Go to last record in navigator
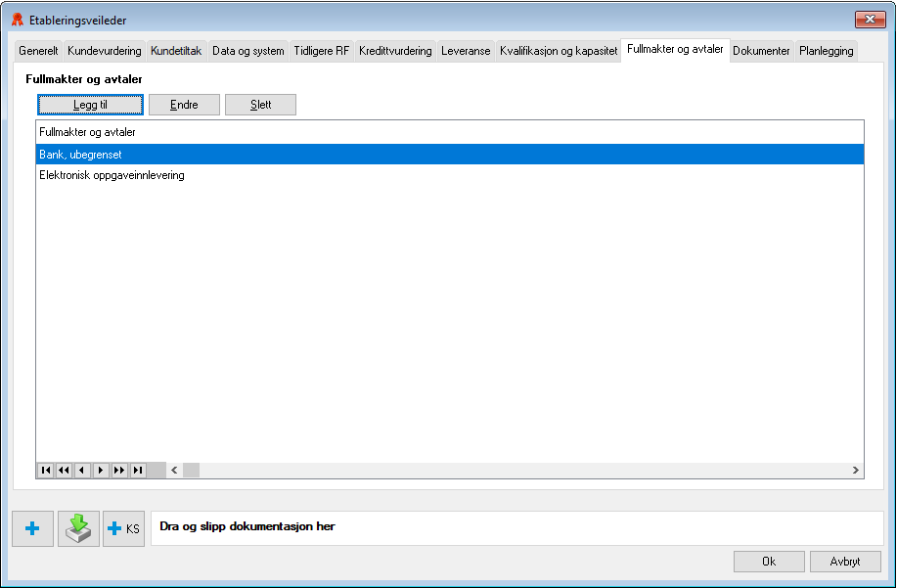 coord(138,471)
